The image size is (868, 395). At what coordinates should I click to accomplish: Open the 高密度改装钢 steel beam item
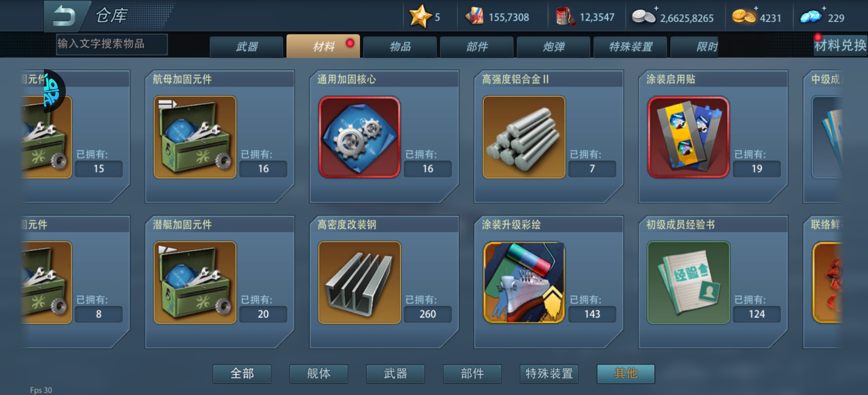360,282
